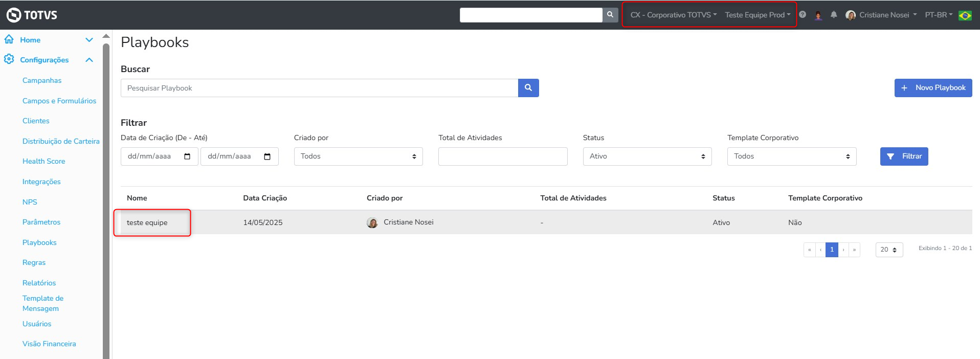Collapse the Configurações menu chevron
980x359 pixels.
click(x=90, y=60)
